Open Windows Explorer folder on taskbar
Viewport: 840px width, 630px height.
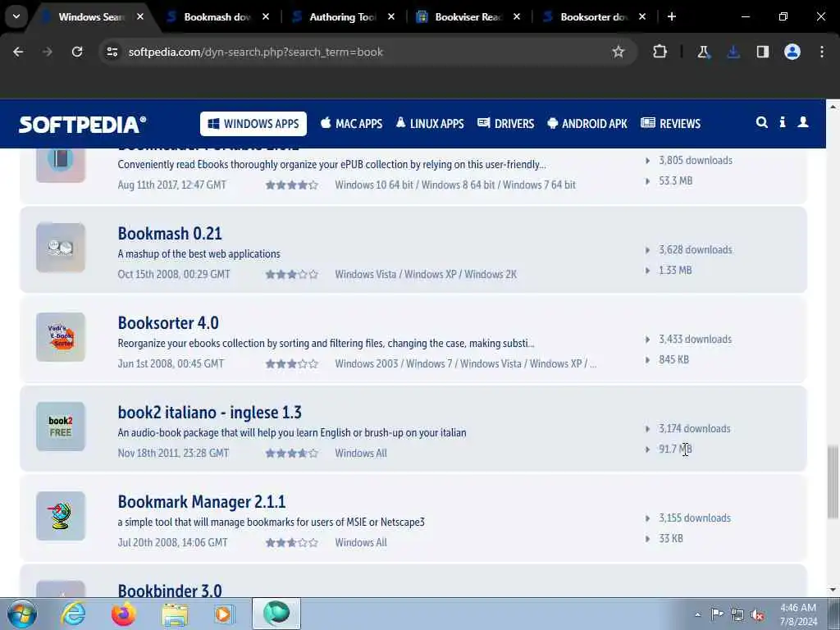pyautogui.click(x=175, y=614)
